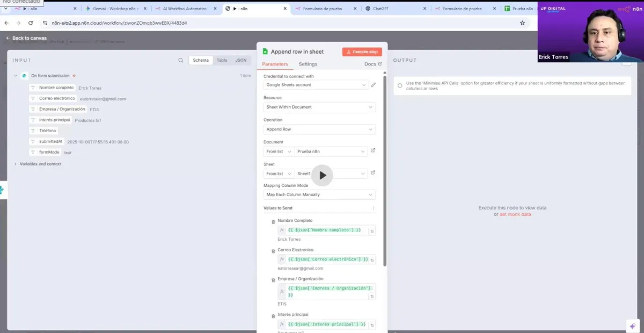This screenshot has width=644, height=333.
Task: Select the Schema view of input
Action: 201,60
